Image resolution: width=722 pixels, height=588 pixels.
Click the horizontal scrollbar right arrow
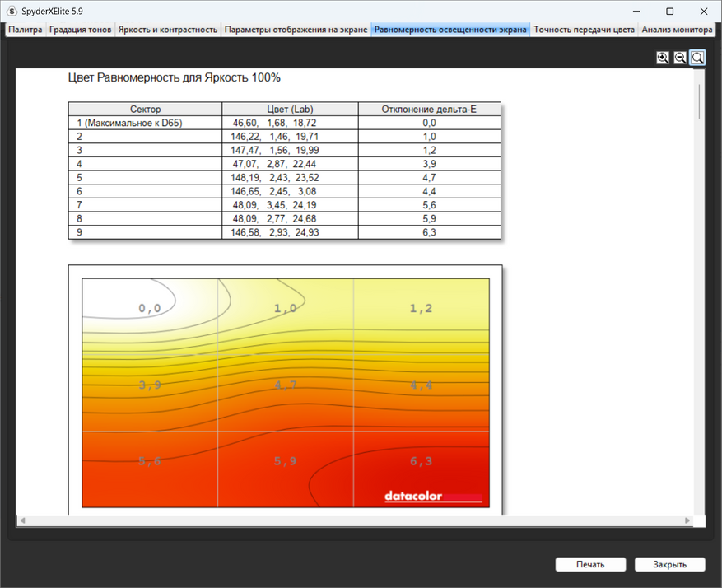coord(687,520)
